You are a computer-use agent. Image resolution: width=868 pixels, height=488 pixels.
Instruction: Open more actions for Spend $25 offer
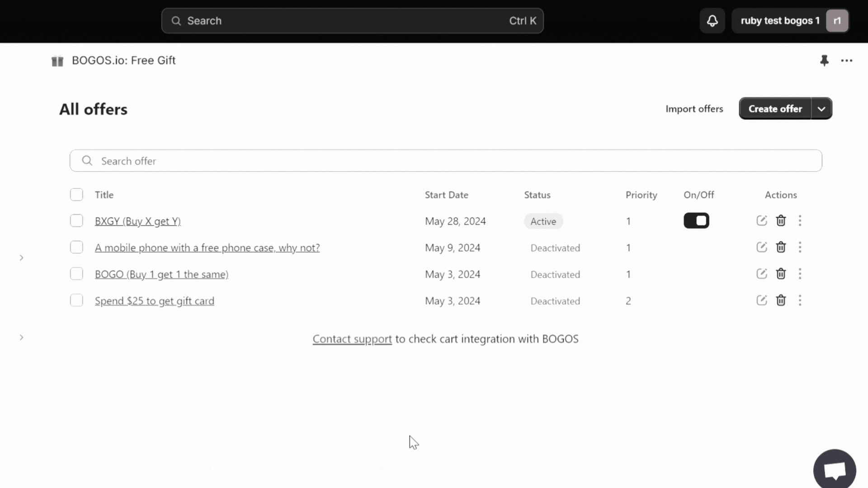click(x=800, y=300)
